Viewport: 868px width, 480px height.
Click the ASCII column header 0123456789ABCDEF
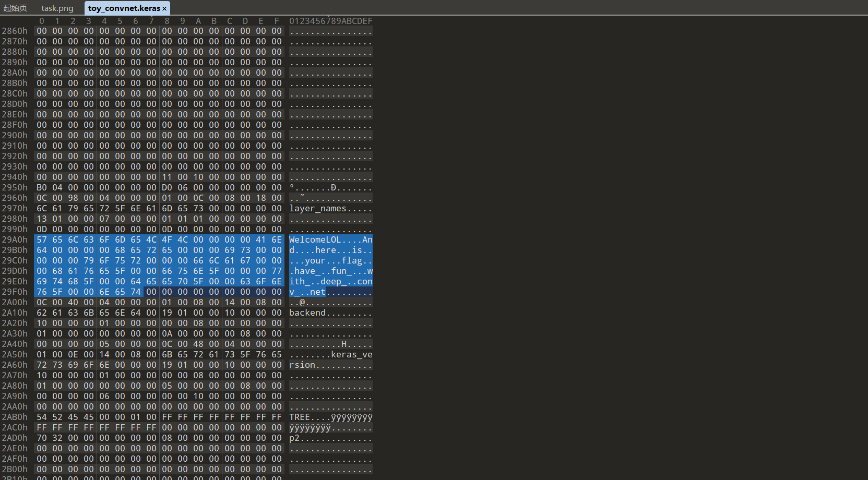click(x=331, y=21)
